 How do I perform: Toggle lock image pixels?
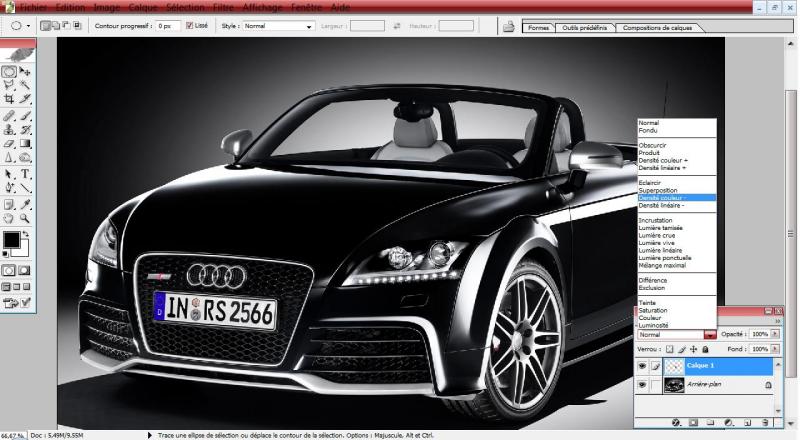coord(682,349)
